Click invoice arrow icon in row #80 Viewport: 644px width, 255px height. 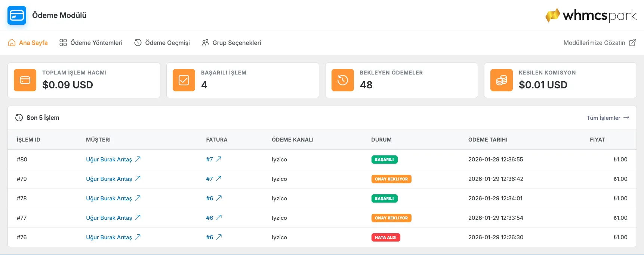[219, 159]
